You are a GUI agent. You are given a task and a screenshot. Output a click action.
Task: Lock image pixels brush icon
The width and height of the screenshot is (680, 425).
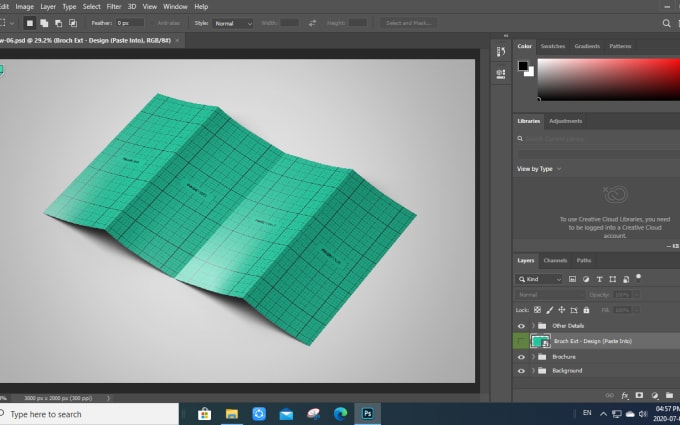click(549, 310)
